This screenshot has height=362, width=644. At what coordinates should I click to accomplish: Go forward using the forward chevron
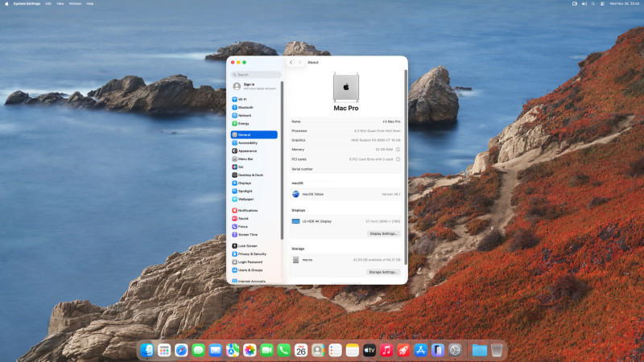click(299, 63)
